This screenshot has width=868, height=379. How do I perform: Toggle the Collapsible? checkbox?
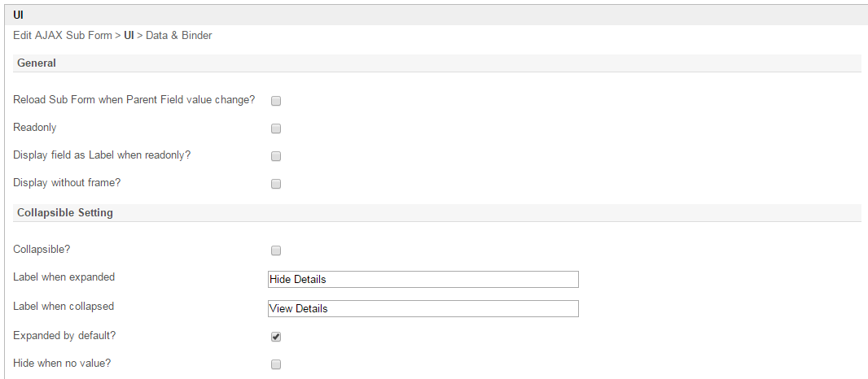tap(276, 250)
